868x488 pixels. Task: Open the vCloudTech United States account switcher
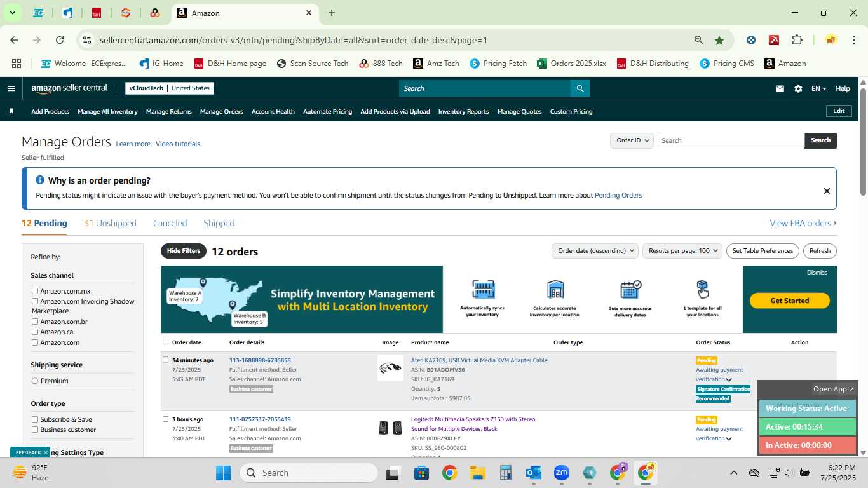(170, 88)
